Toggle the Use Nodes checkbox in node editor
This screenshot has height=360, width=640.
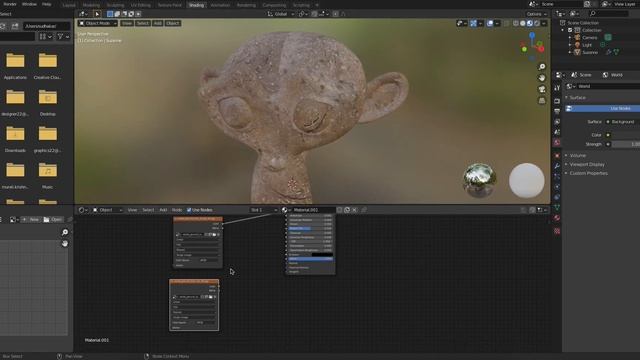click(x=189, y=210)
